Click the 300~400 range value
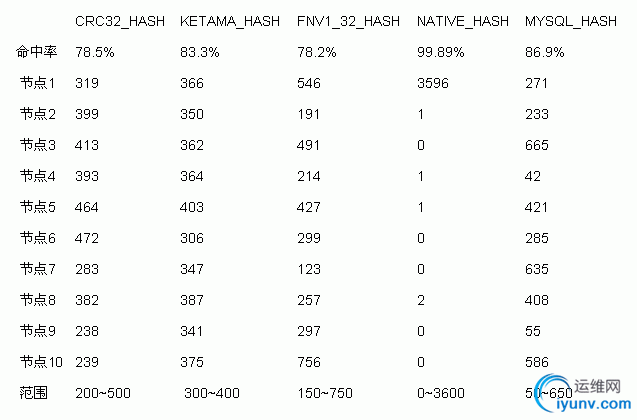637x420 pixels. (212, 393)
